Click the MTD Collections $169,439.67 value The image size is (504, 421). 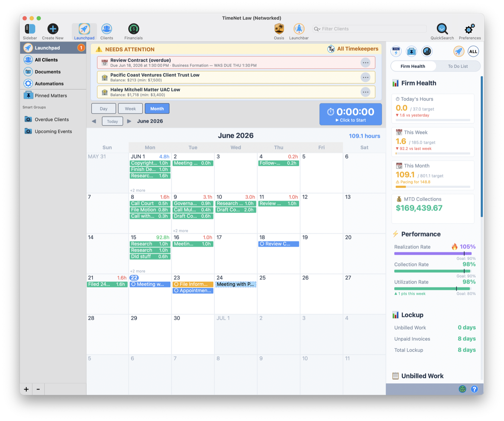(x=419, y=208)
